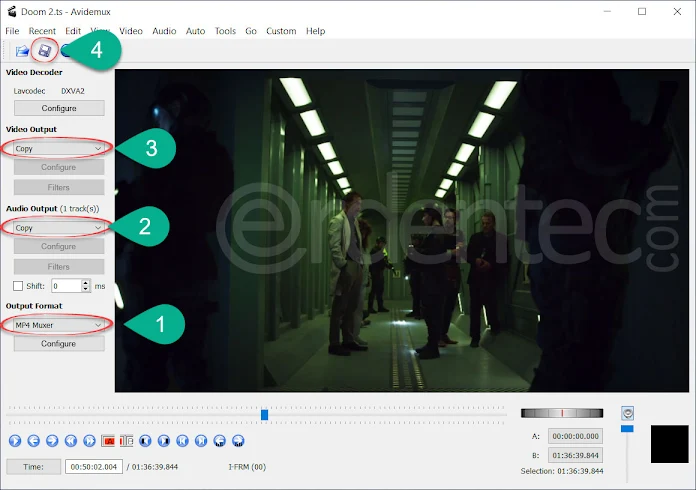Click Configure under Video Decoder

pyautogui.click(x=59, y=108)
